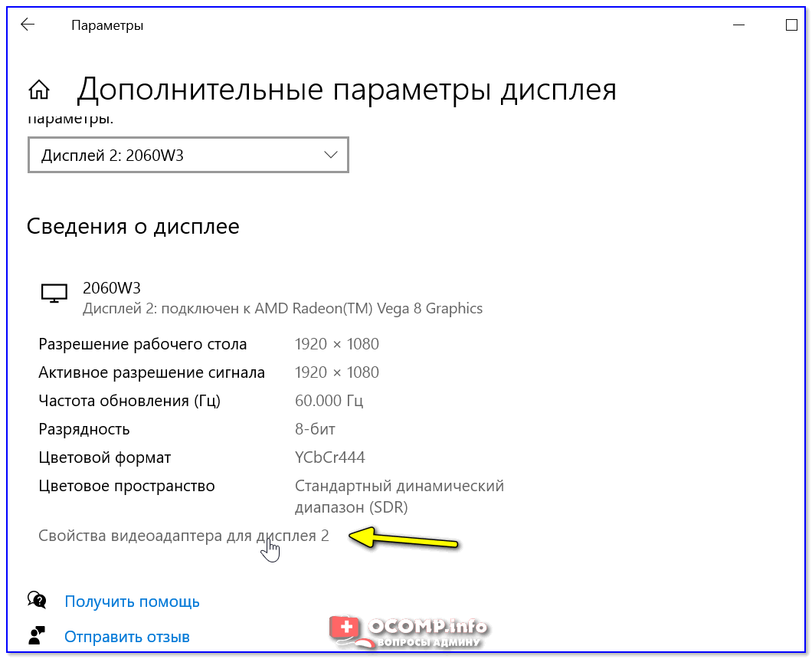Click the red plus OCOMP logo icon
This screenshot has height=659, width=812.
click(347, 628)
